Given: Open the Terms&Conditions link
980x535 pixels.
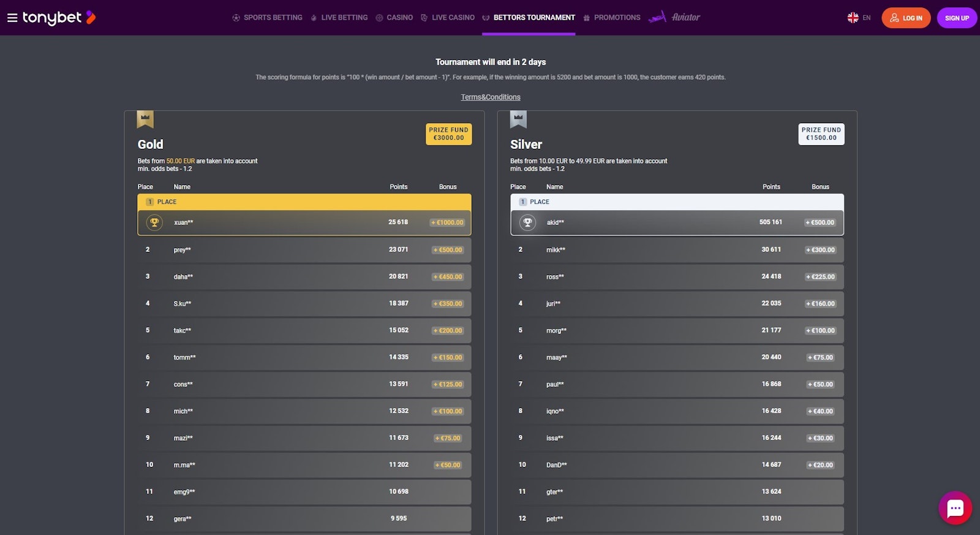Looking at the screenshot, I should click(x=491, y=97).
